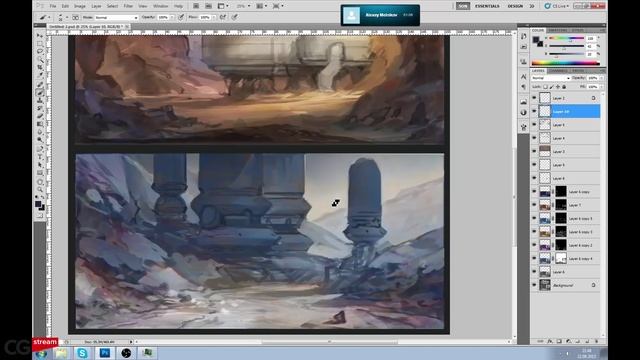Select the Horizontal Type tool
This screenshot has width=640, height=360.
[40, 157]
